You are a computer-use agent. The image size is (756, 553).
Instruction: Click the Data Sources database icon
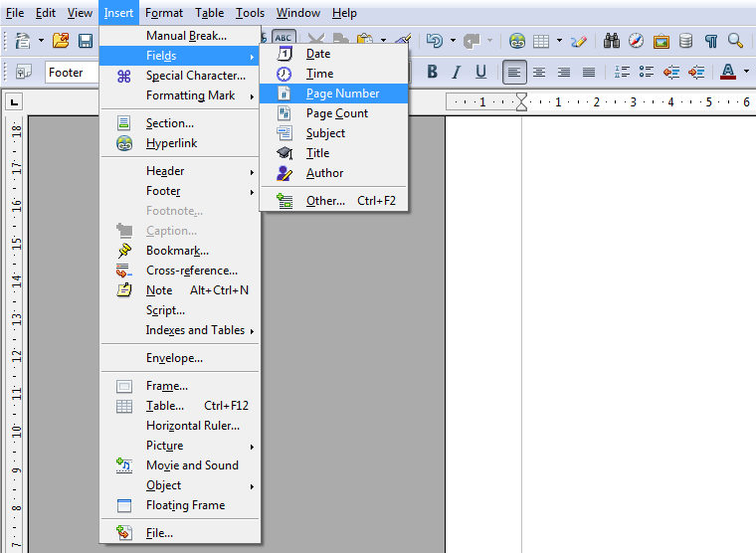click(x=685, y=41)
